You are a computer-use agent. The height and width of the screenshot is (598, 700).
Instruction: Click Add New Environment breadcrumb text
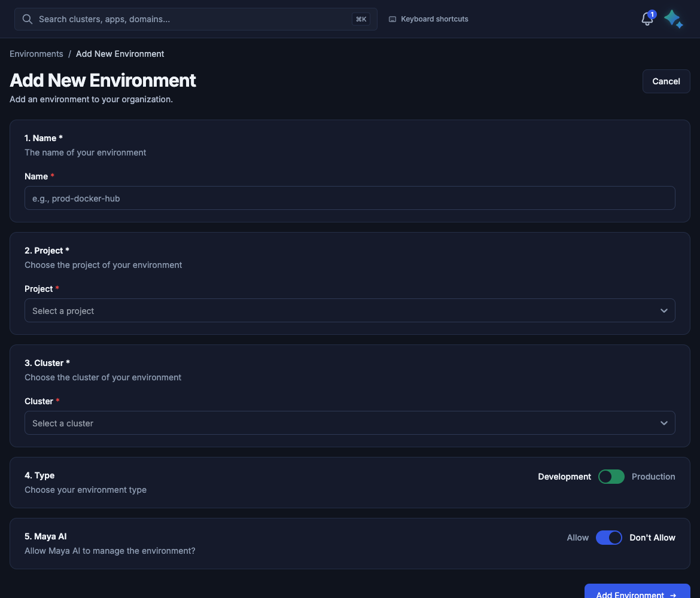point(120,54)
